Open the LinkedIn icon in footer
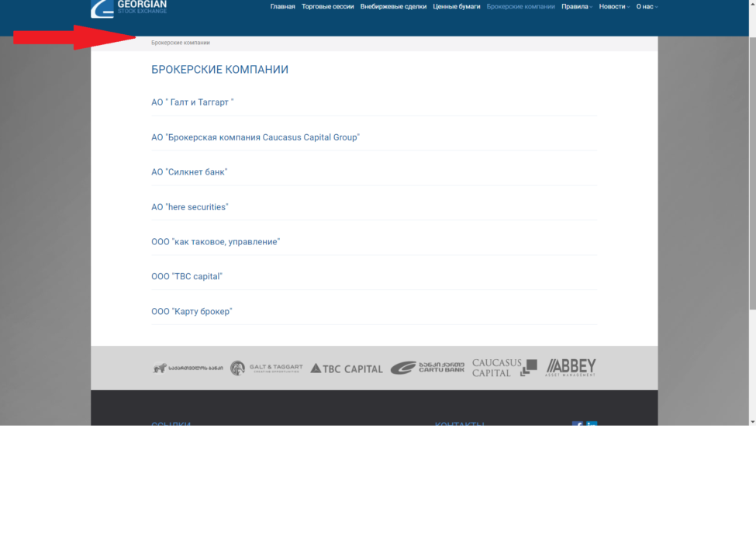Screen dimensions: 756x543 click(x=592, y=424)
